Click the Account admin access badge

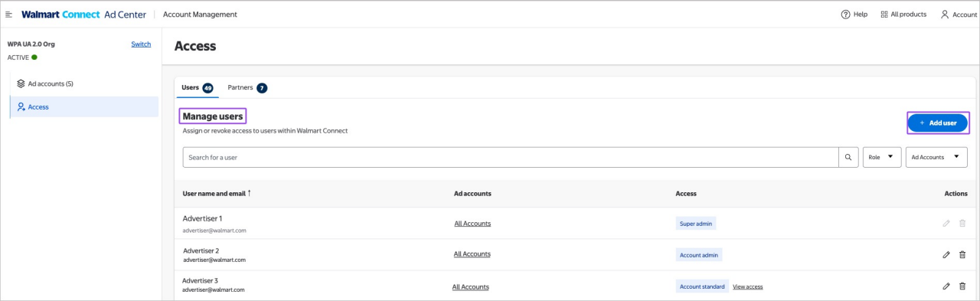[699, 254]
